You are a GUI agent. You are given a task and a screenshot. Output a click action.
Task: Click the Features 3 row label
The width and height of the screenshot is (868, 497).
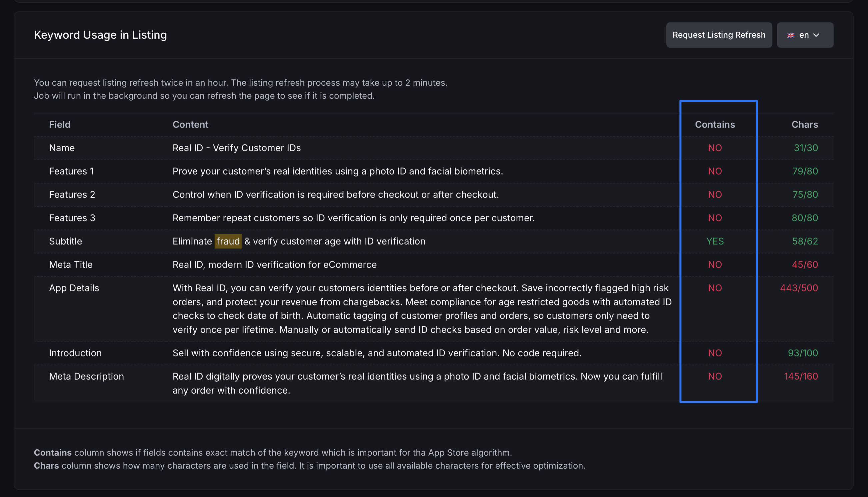72,218
